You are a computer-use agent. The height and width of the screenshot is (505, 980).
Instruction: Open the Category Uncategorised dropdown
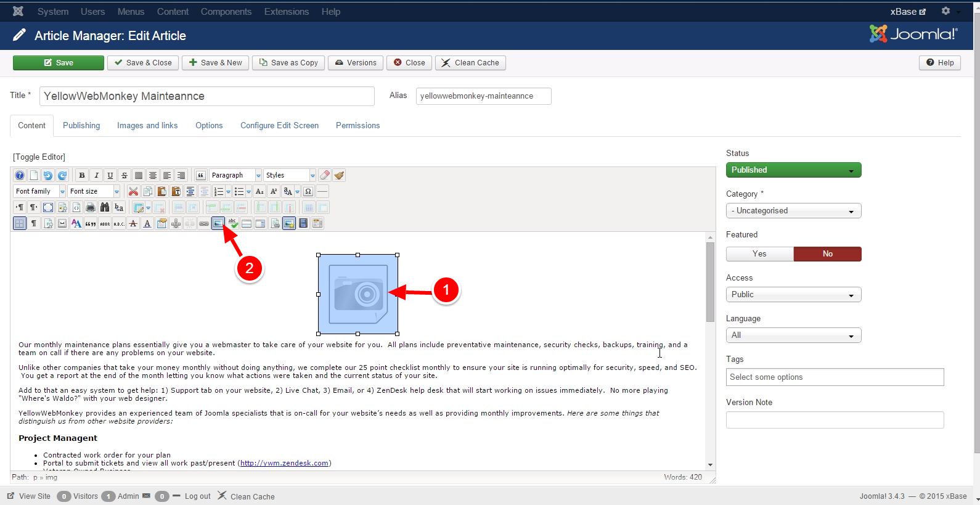(793, 211)
